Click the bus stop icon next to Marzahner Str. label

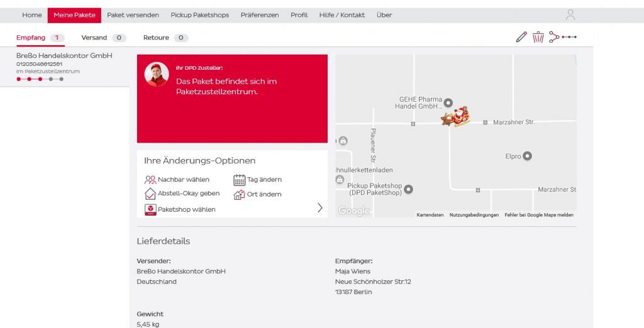[x=485, y=123]
